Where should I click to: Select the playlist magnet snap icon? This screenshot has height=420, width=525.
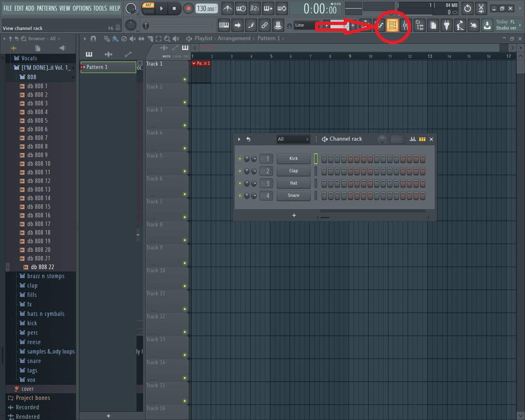93,38
